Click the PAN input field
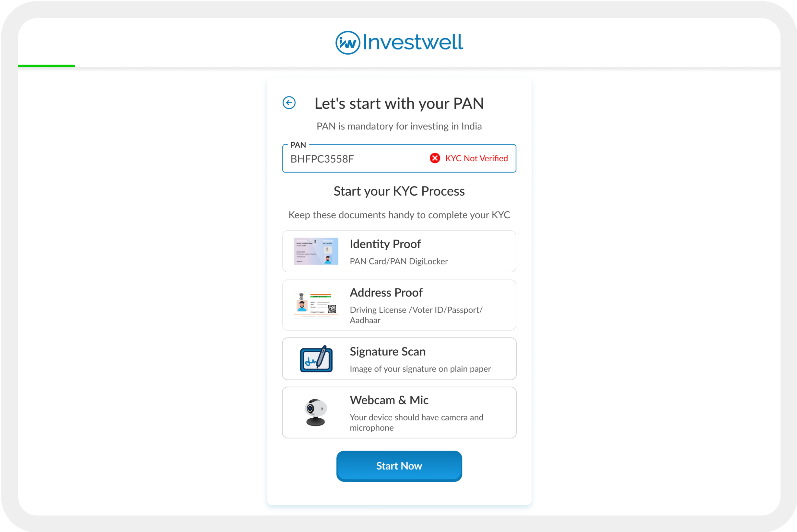The height and width of the screenshot is (532, 797). [353, 159]
